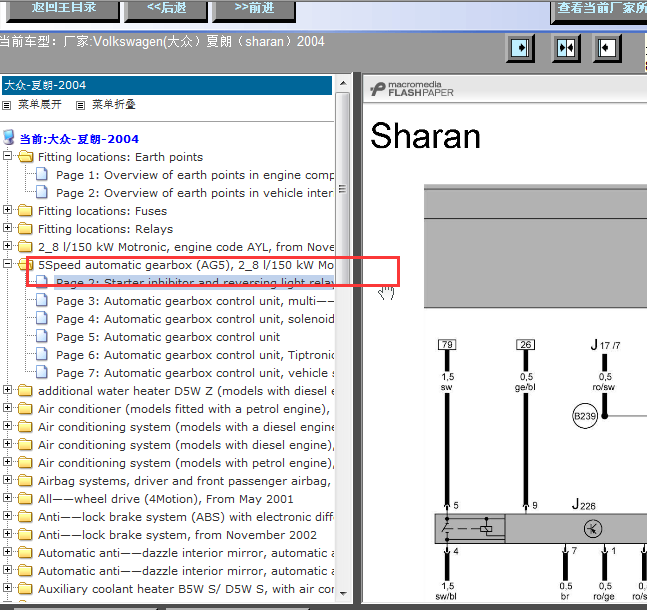The width and height of the screenshot is (647, 610).
Task: Click the tree panel scrollbar thumb
Action: [x=342, y=189]
